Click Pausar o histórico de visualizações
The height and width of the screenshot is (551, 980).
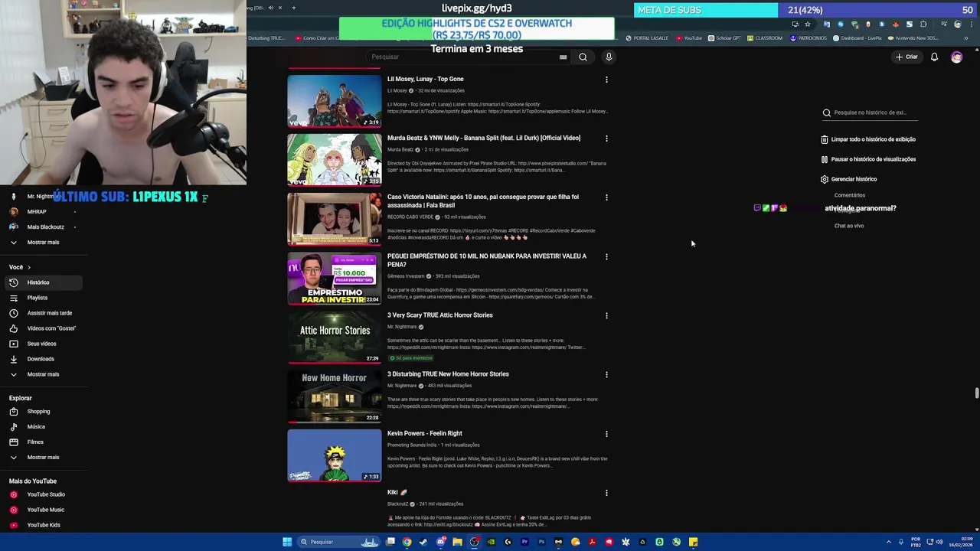(x=867, y=159)
